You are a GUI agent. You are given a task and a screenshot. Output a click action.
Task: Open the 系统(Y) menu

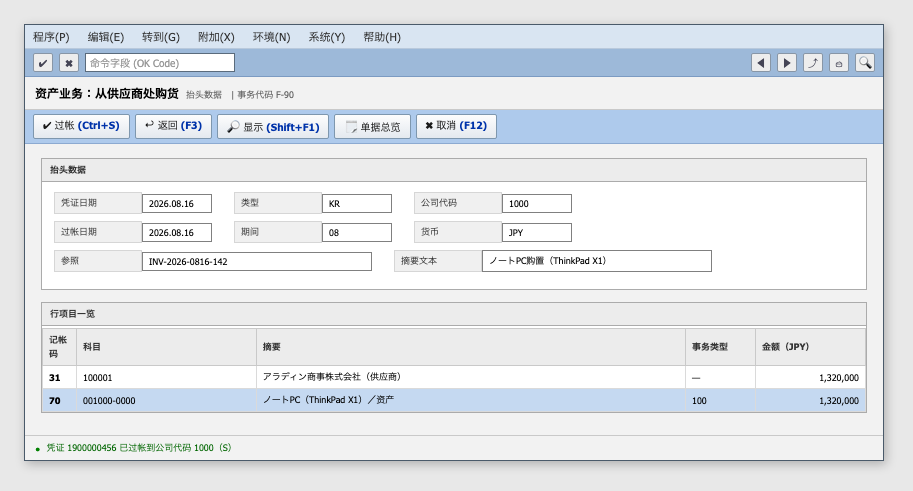point(327,37)
